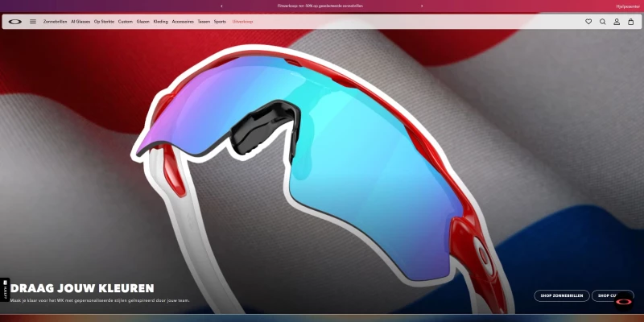
Task: Open the Accessoires menu
Action: (x=183, y=22)
